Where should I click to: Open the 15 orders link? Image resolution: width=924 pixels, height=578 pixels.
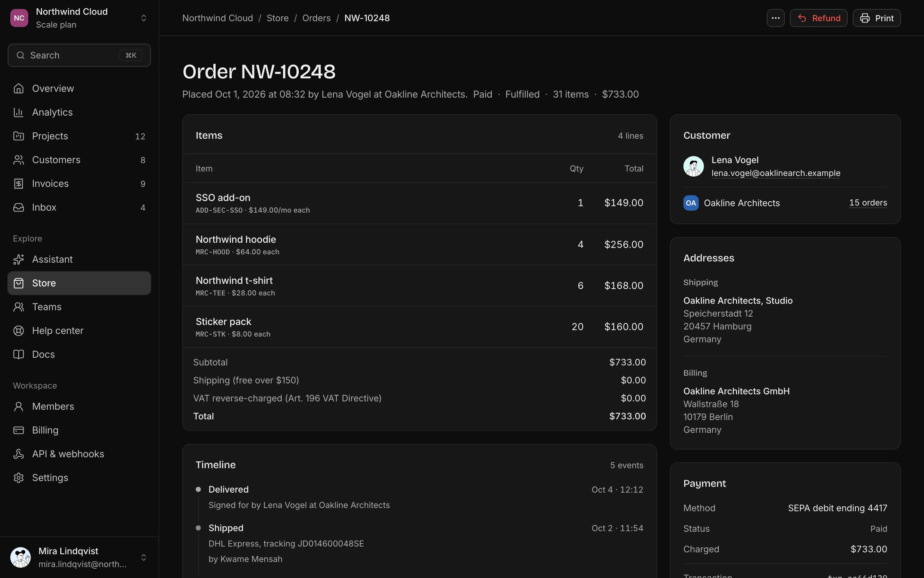[868, 203]
